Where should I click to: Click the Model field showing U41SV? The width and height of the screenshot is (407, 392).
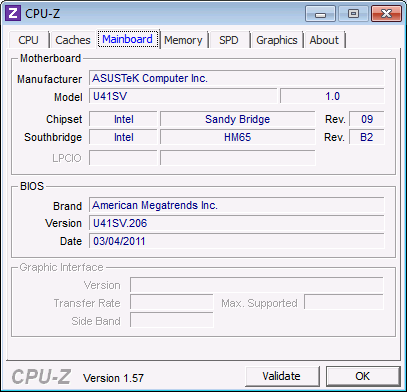183,96
